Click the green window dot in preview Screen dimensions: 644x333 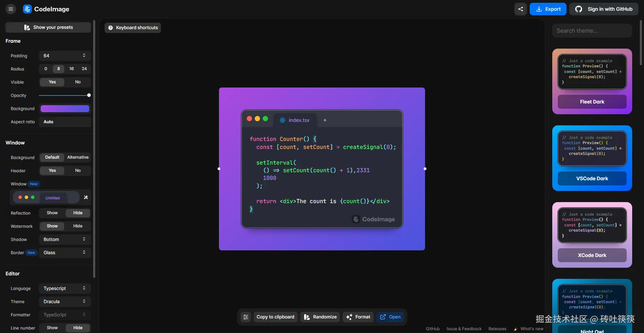coord(265,119)
